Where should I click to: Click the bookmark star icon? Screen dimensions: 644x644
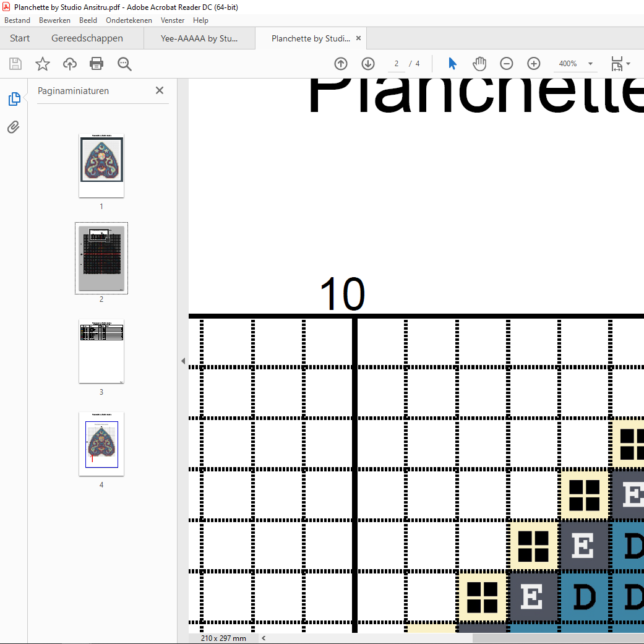tap(42, 64)
